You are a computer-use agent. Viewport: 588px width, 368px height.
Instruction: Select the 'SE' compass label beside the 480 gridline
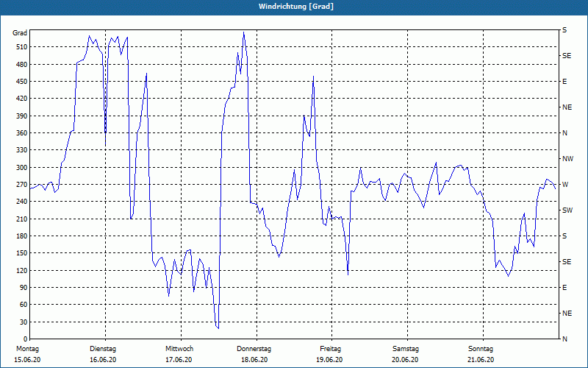coord(567,56)
